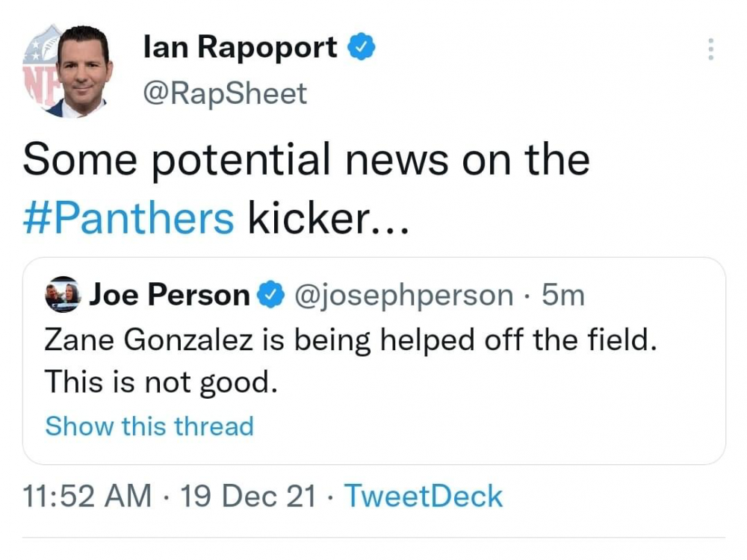Select the Show this thread link
Screen dimensions: 747x560
point(149,426)
